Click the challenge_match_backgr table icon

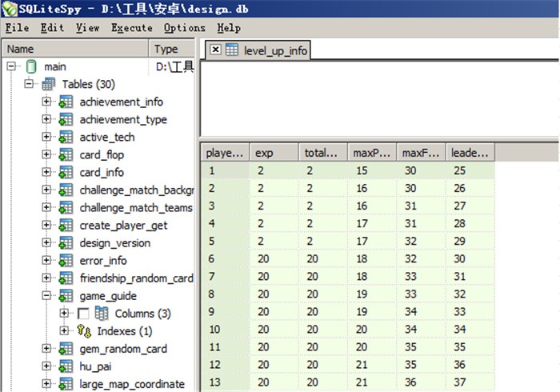[66, 190]
